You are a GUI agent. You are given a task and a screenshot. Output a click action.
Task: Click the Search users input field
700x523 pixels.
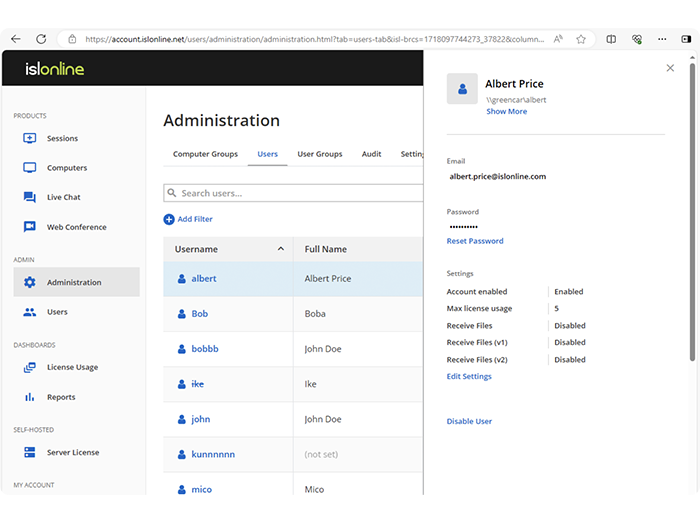[x=295, y=193]
